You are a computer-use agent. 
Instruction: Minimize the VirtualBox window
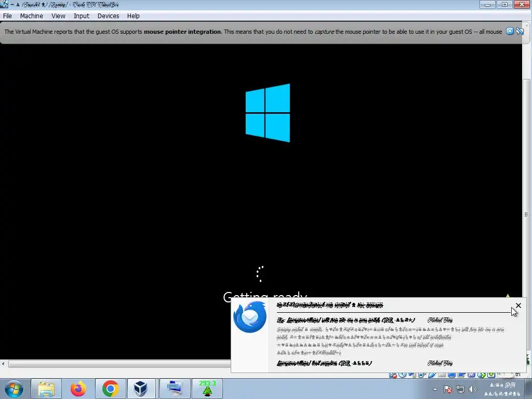(487, 4)
